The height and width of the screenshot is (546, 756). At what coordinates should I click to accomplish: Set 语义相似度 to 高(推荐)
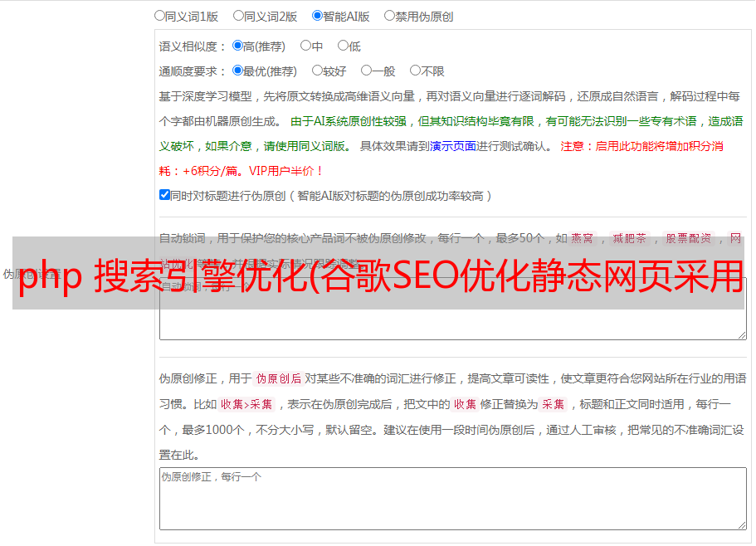[237, 46]
